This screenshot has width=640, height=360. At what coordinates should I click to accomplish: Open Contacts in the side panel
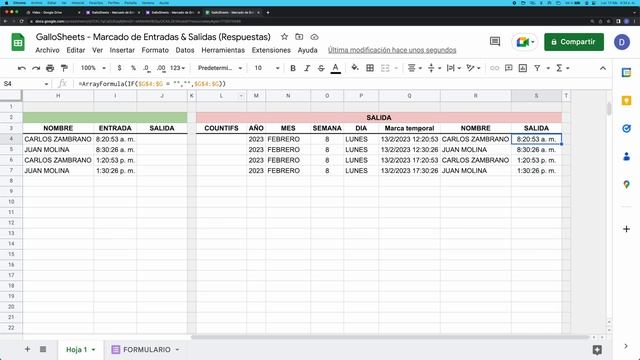[626, 156]
